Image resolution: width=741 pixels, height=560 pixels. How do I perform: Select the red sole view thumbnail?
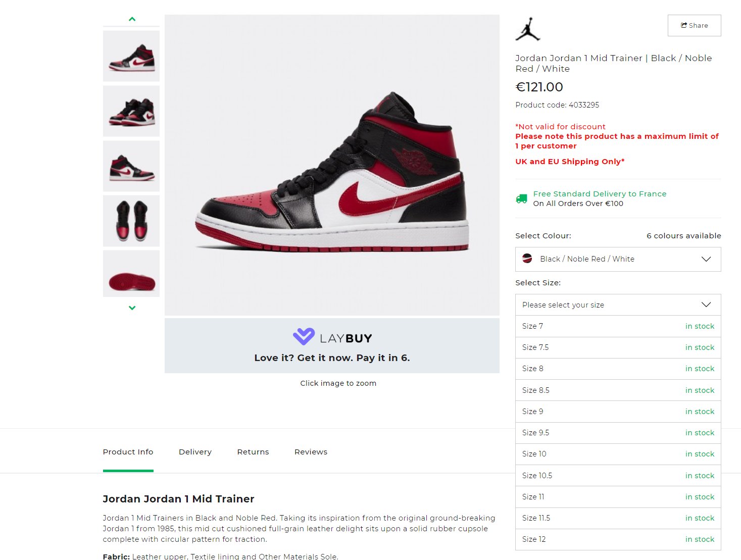pos(131,274)
